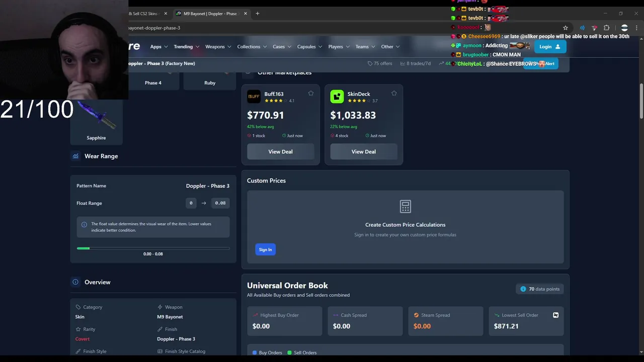Click the Highest Buy Order trend icon
Viewport: 644px width, 362px height.
pos(255,315)
